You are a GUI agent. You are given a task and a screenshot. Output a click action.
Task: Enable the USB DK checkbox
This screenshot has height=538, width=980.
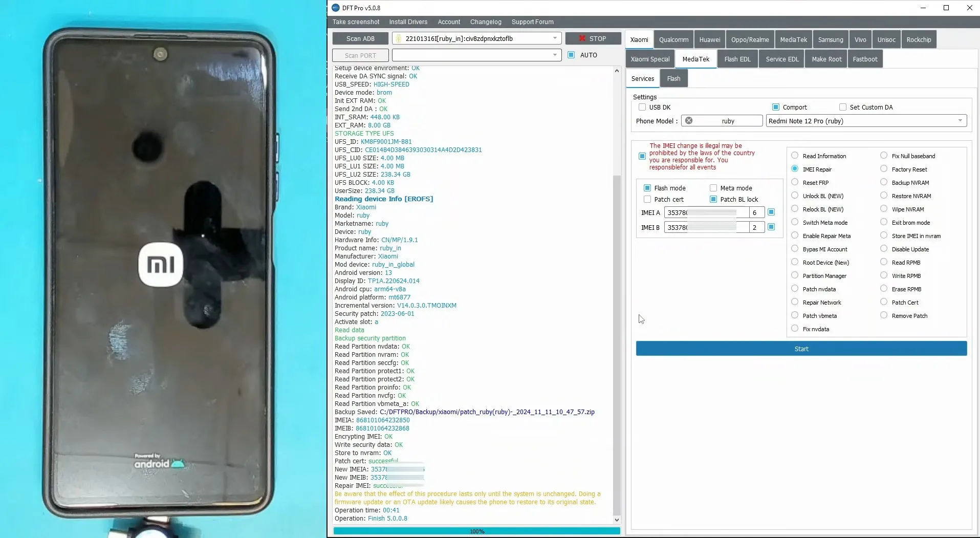coord(642,107)
